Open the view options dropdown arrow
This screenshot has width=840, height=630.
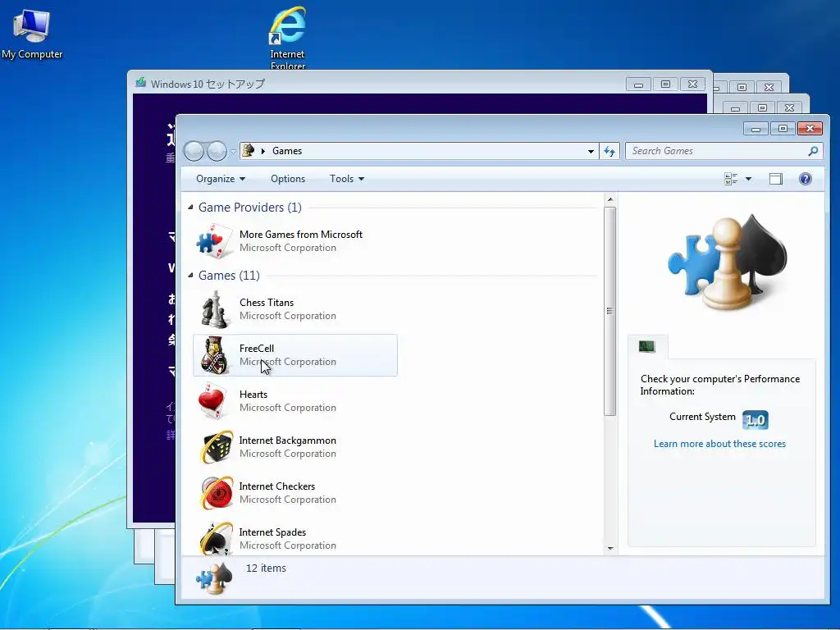(748, 179)
